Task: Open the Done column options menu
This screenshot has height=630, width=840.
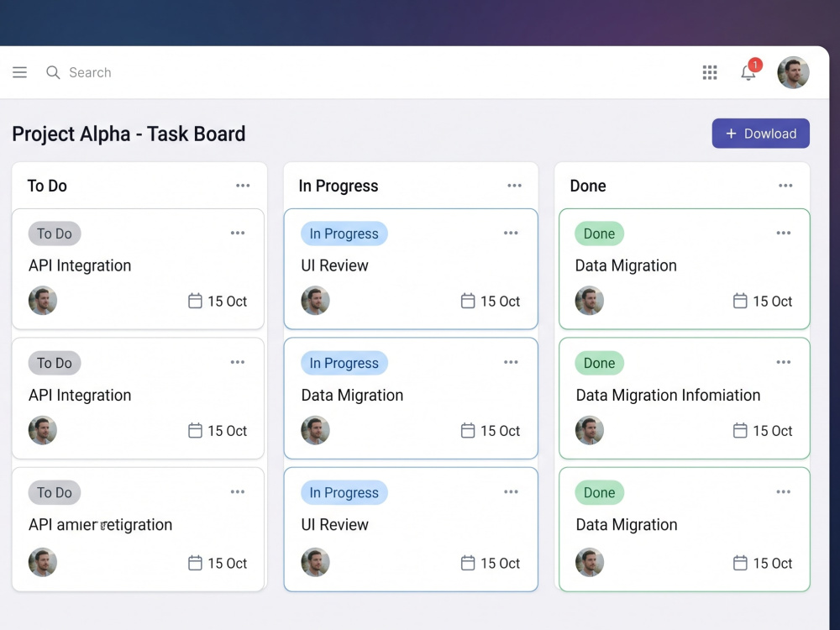Action: pyautogui.click(x=785, y=186)
